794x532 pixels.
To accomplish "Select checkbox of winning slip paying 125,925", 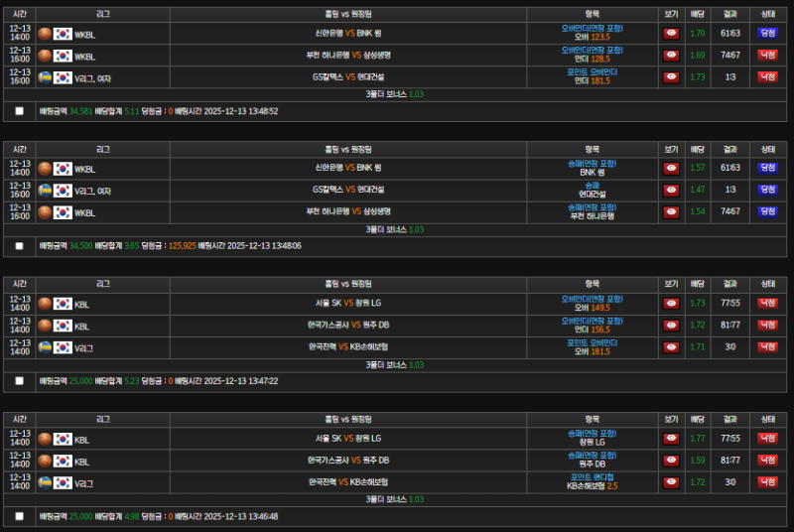I will click(x=19, y=245).
